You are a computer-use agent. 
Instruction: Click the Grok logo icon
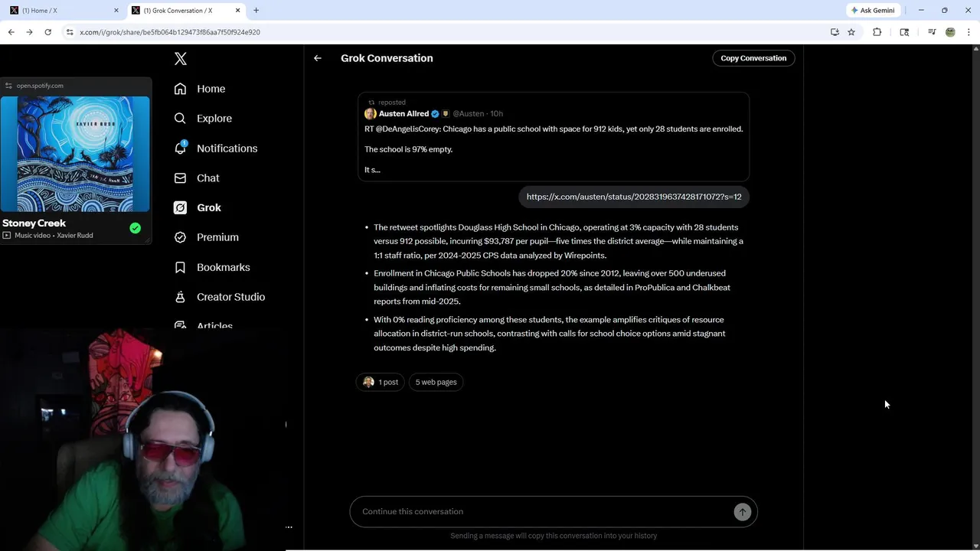(180, 207)
